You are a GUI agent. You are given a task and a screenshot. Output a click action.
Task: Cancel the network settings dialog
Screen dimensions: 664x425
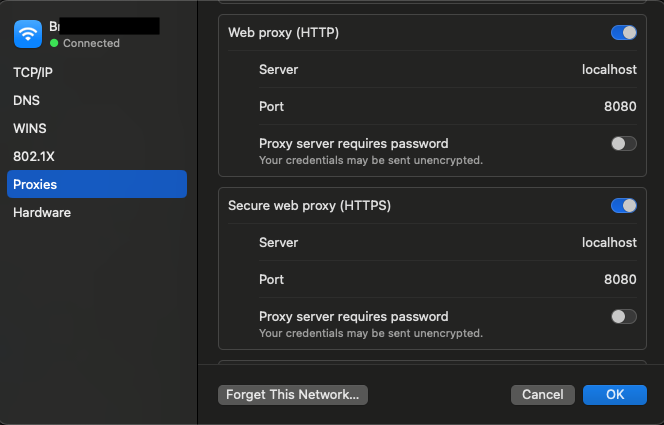(x=542, y=395)
